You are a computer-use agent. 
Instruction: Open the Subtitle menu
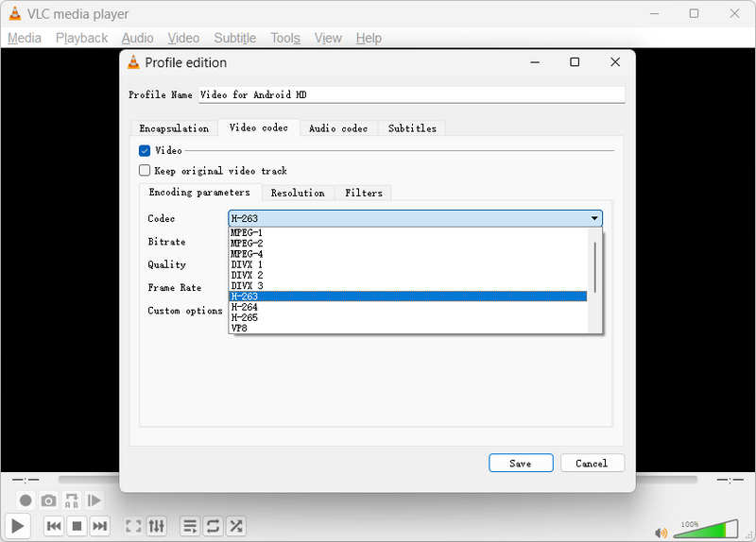[234, 38]
